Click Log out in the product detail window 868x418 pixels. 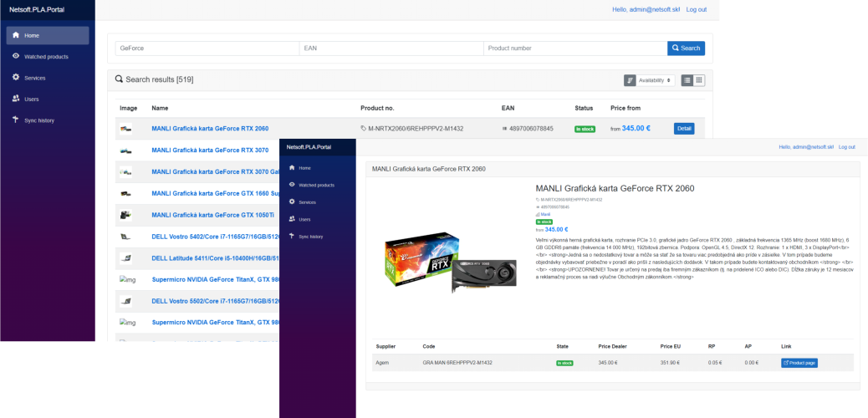[847, 146]
